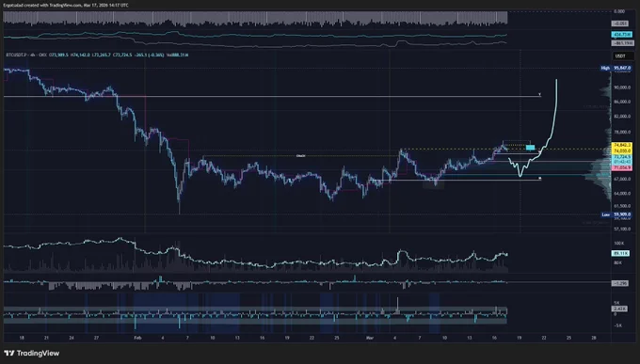Image resolution: width=640 pixels, height=364 pixels.
Task: Click the 80K scale label
Action: (x=618, y=262)
